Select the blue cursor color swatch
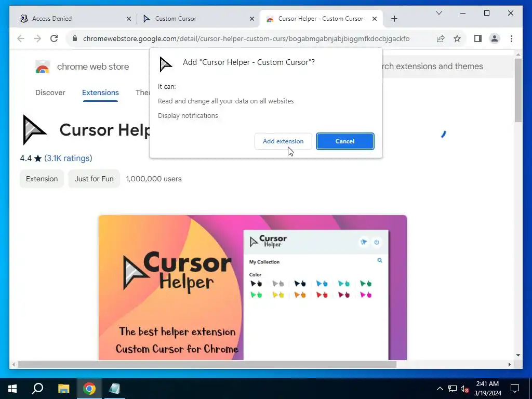Screen dimensions: 532x399 pos(322,284)
